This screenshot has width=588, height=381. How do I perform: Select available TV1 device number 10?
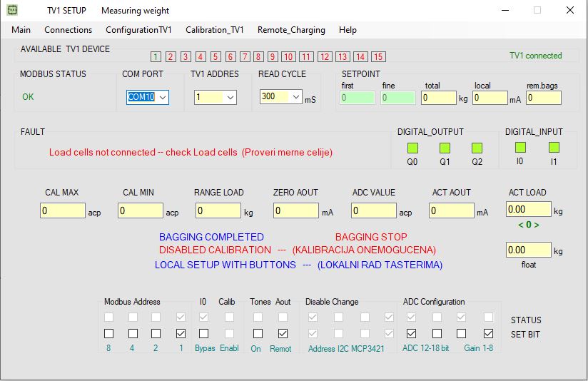[x=288, y=56]
